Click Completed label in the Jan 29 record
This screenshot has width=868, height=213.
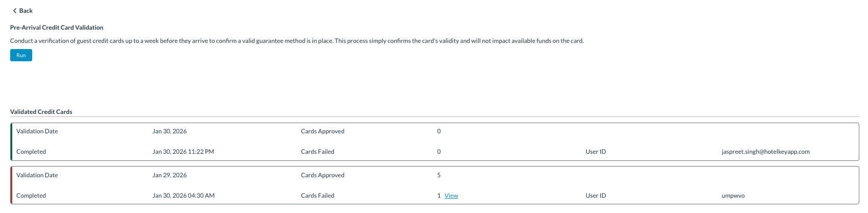[x=31, y=196]
